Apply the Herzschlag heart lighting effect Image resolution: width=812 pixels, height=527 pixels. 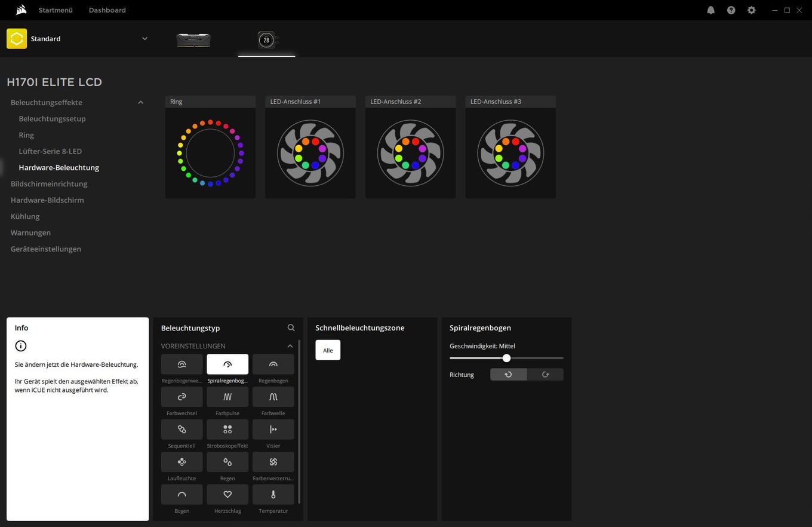coord(227,495)
